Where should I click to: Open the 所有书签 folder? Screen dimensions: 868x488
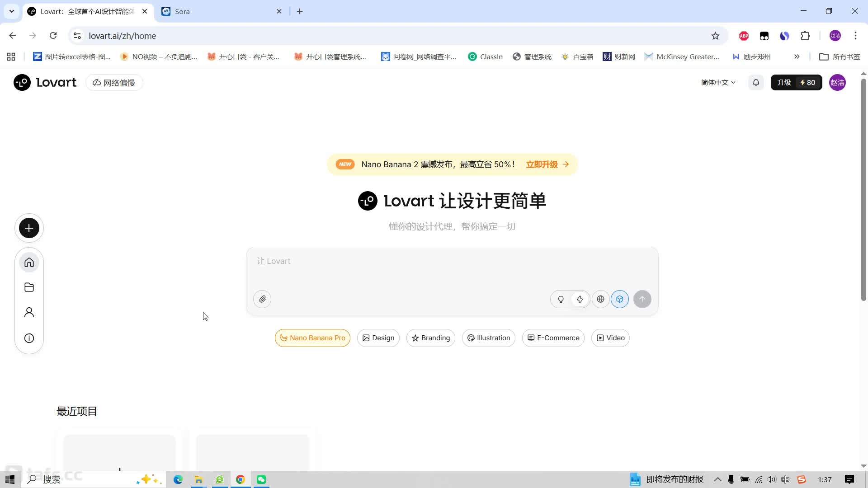[840, 56]
